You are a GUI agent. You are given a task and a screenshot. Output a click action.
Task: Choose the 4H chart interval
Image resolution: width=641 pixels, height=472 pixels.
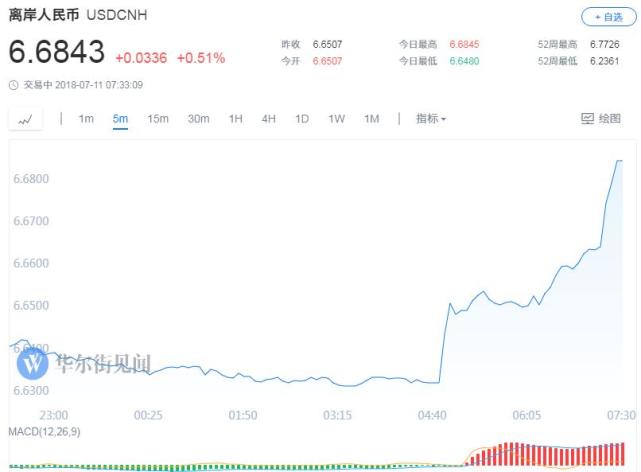click(269, 119)
